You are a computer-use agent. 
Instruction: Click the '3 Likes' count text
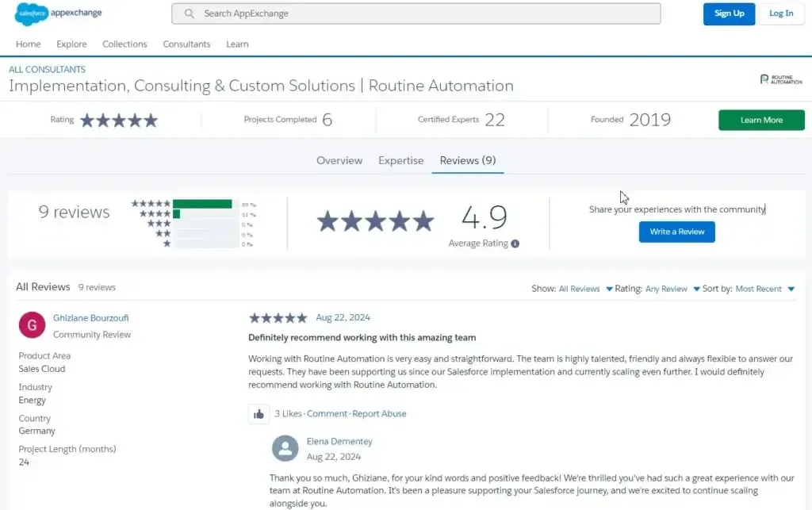pyautogui.click(x=288, y=414)
